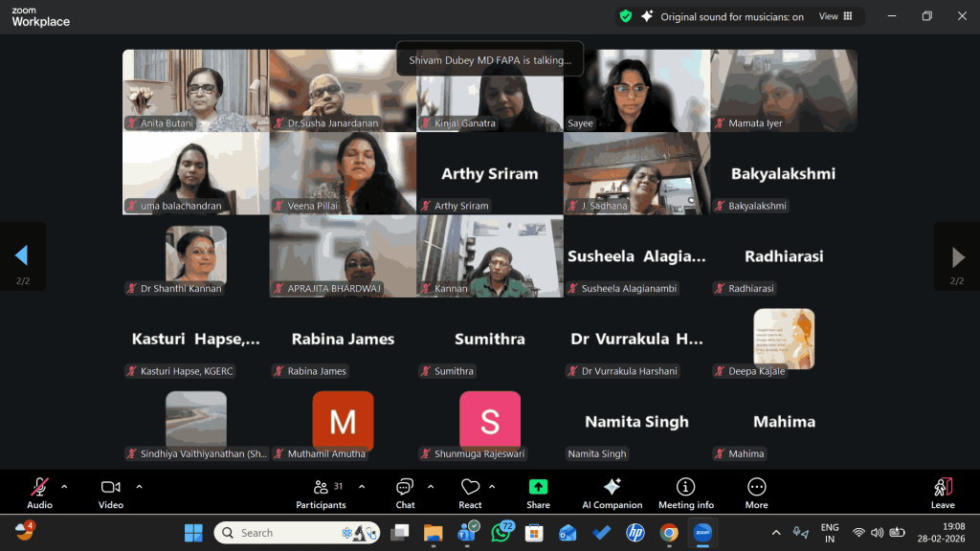Expand the Chat options chevron

tap(431, 486)
